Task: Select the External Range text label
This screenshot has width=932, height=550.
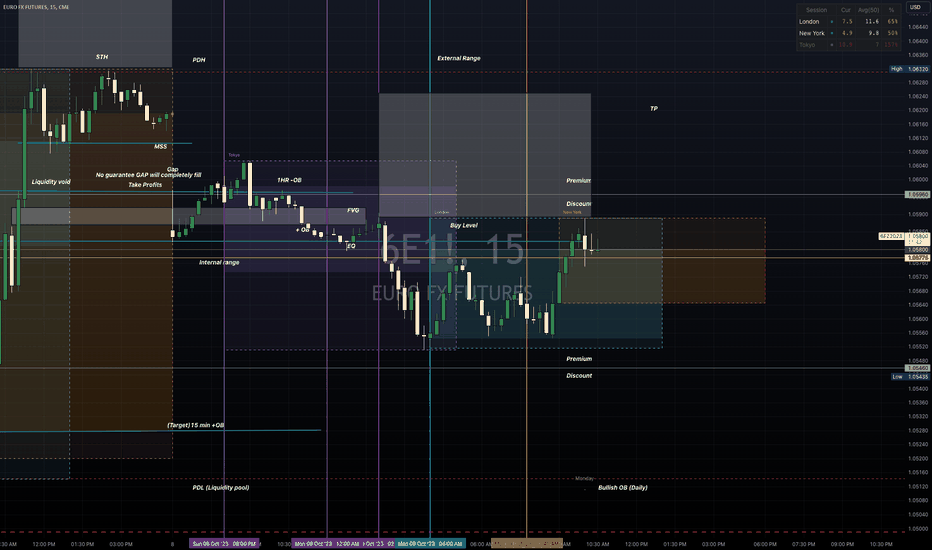Action: 459,58
